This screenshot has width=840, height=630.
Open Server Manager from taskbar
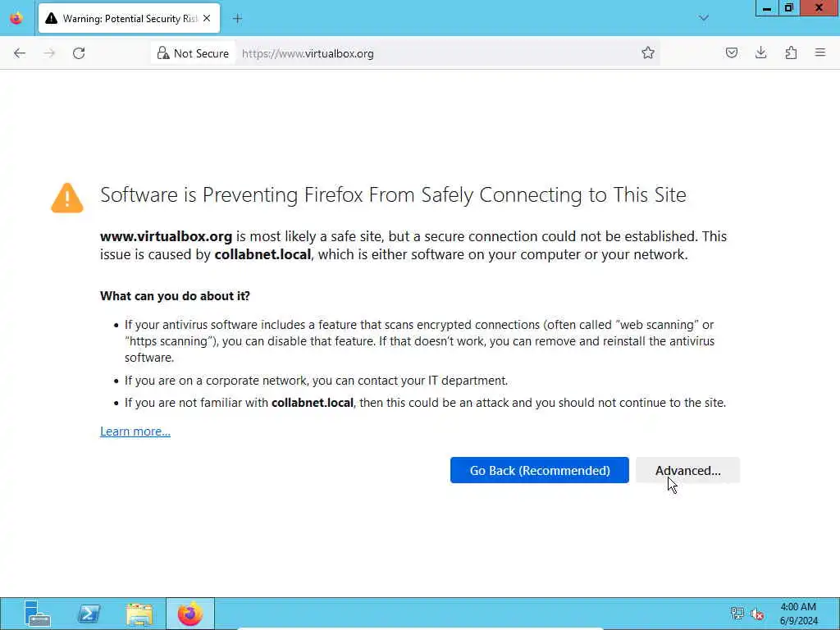38,614
